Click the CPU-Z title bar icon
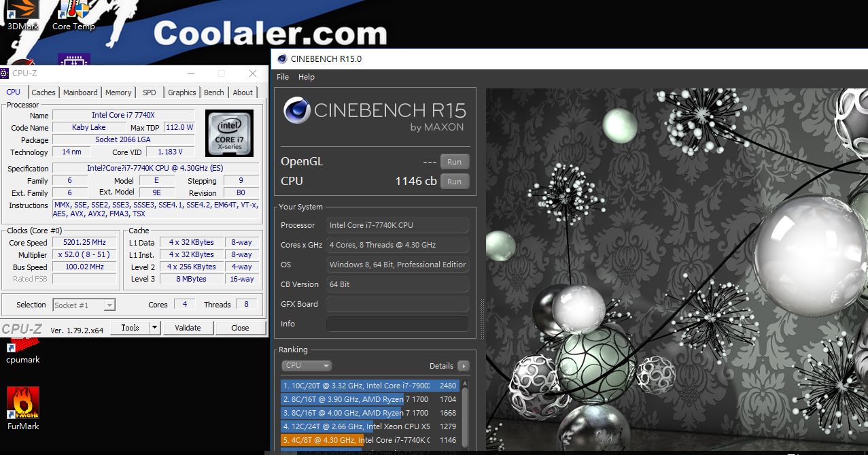Viewport: 868px width, 455px height. click(5, 73)
